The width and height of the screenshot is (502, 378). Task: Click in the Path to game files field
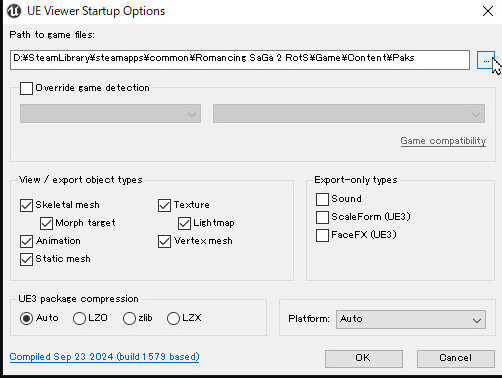click(x=240, y=60)
